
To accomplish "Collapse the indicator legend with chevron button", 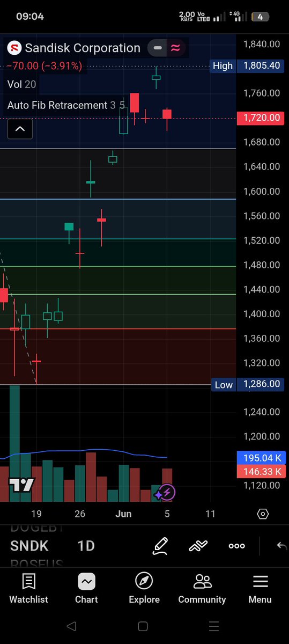I will click(20, 129).
